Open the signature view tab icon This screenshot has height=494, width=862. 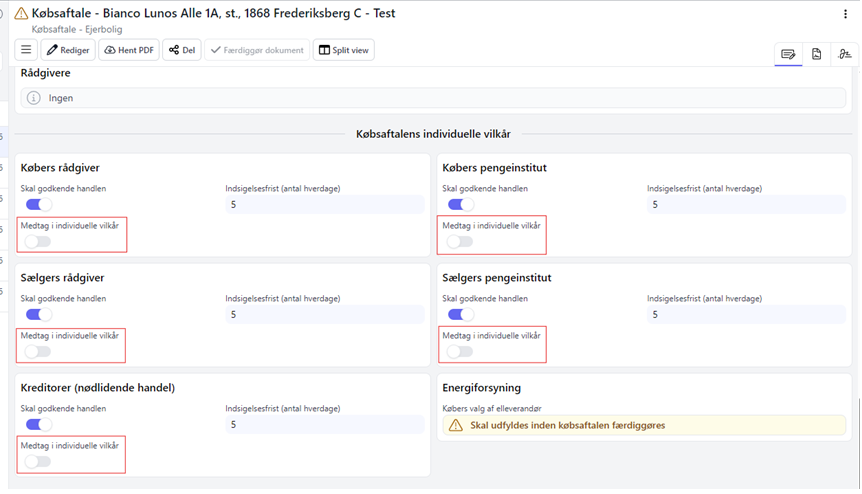(x=845, y=54)
